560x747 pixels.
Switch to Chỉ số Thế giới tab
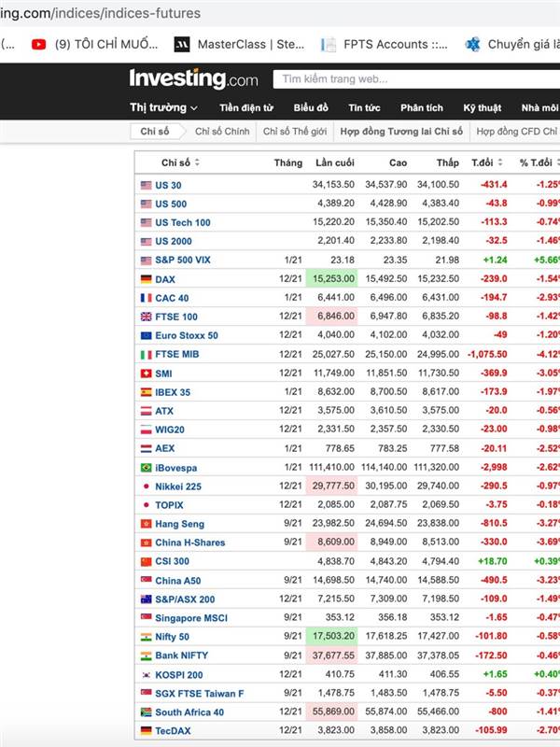coord(295,132)
